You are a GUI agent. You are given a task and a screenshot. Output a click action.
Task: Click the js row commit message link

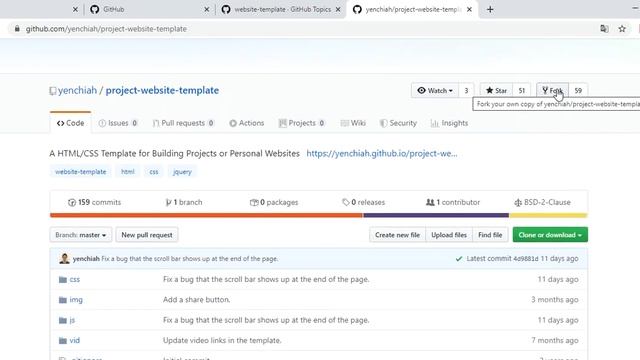coord(266,320)
